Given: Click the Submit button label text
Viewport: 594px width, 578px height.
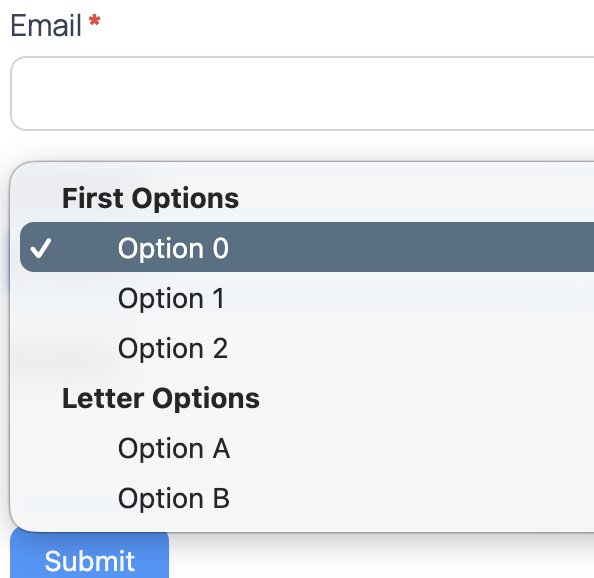Looking at the screenshot, I should [89, 561].
